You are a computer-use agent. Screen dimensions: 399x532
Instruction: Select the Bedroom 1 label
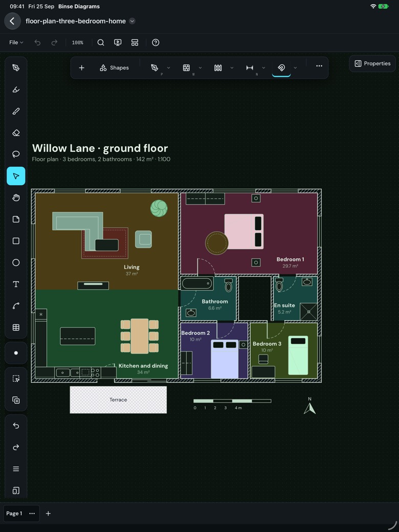(x=290, y=259)
